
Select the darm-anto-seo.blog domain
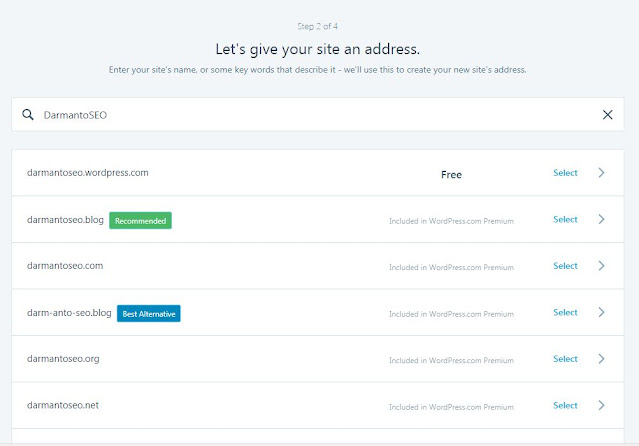[565, 312]
